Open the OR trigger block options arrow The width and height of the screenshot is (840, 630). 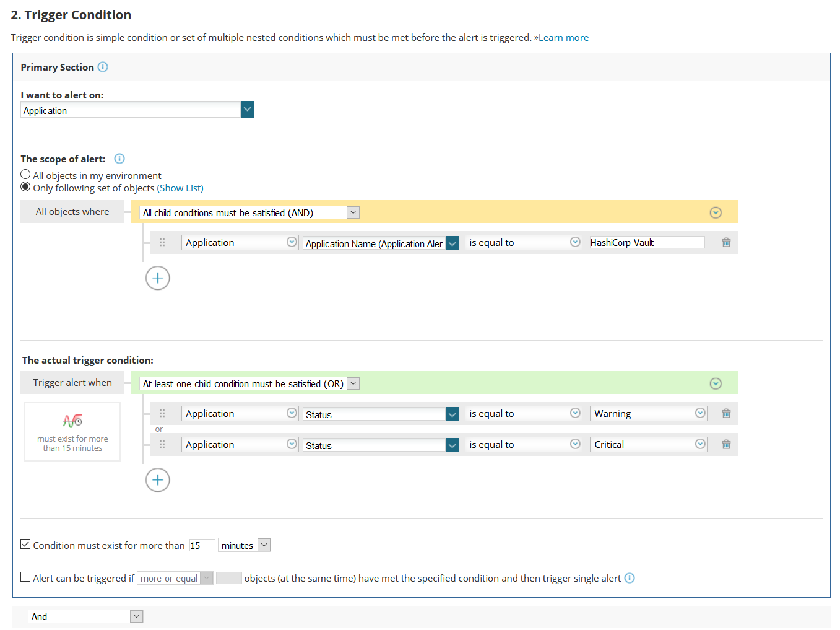click(x=716, y=383)
